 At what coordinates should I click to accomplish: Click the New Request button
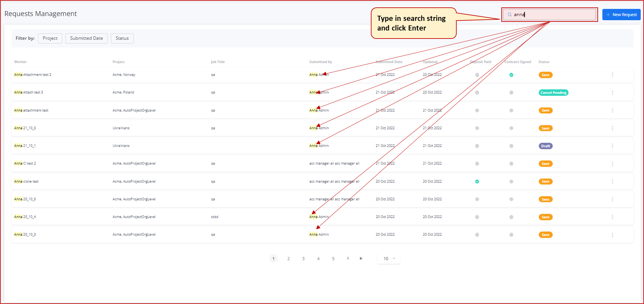(x=621, y=14)
